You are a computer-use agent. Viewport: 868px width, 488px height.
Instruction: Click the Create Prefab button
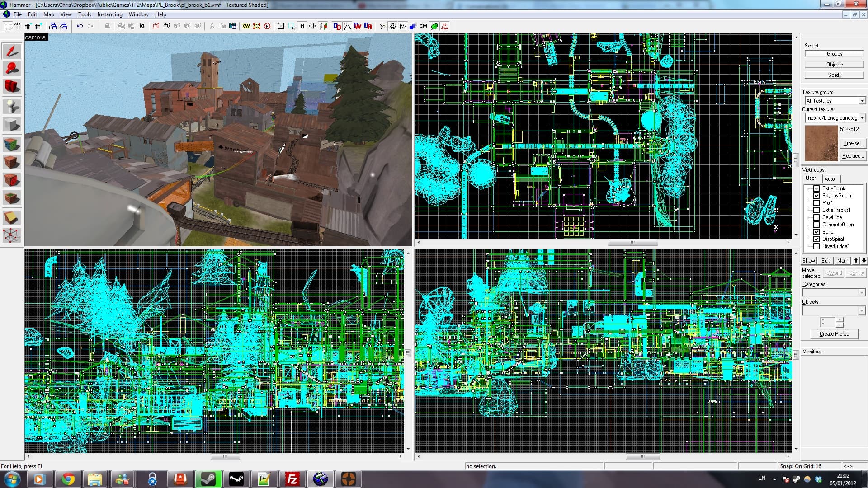tap(834, 334)
